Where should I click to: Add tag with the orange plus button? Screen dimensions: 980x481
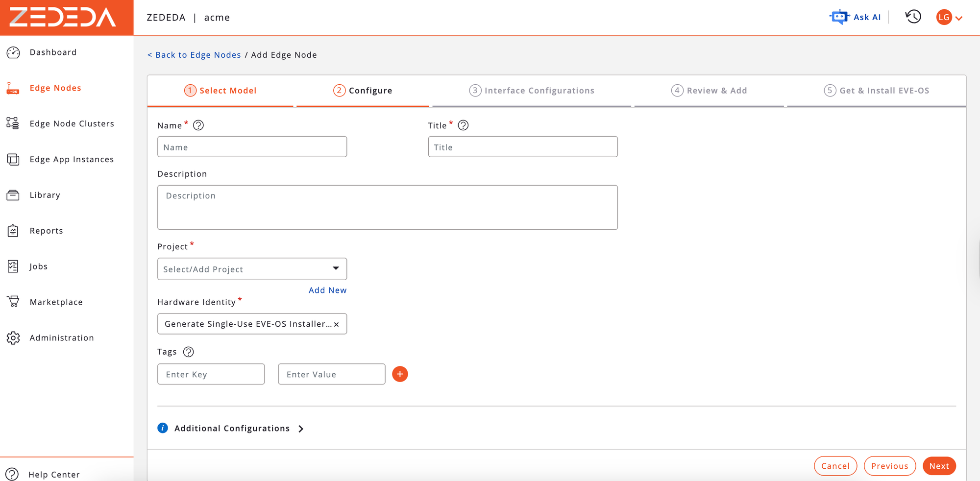click(x=400, y=374)
